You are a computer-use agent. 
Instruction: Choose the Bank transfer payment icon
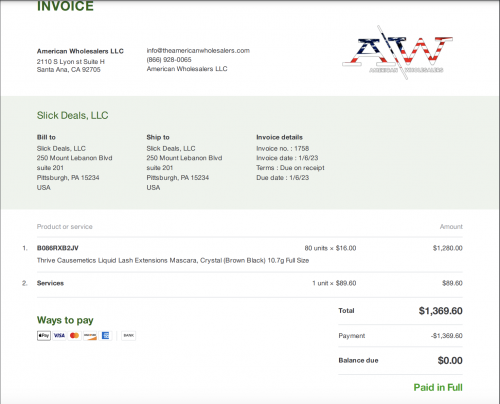129,335
